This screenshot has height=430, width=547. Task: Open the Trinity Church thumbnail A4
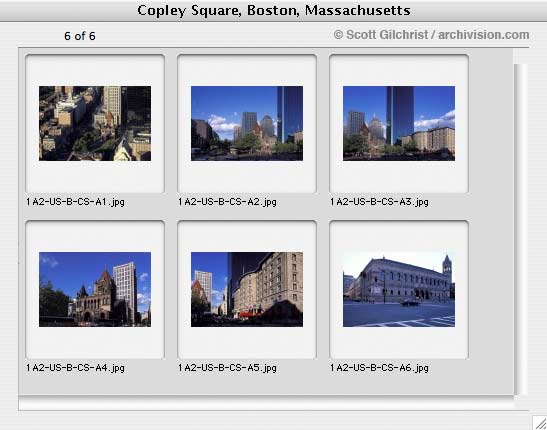[95, 289]
